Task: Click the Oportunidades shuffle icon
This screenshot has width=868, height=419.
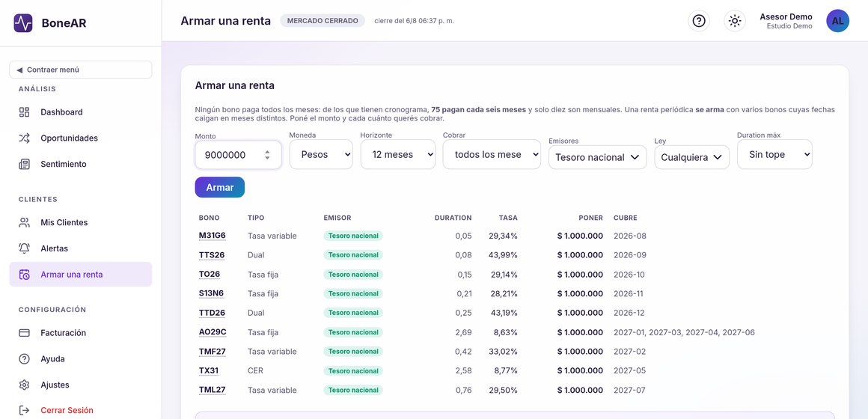Action: (x=25, y=138)
